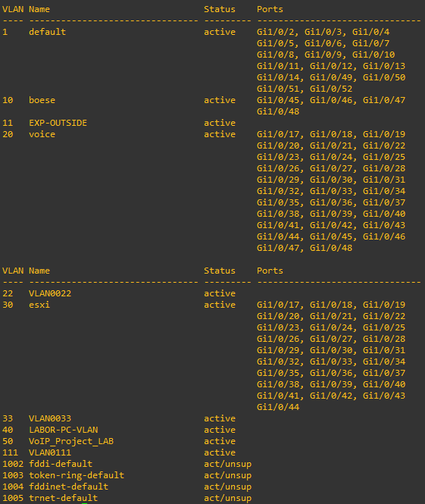The width and height of the screenshot is (425, 504).
Task: Click the 'fddinet-default' VLAN name
Action: pyautogui.click(x=68, y=487)
